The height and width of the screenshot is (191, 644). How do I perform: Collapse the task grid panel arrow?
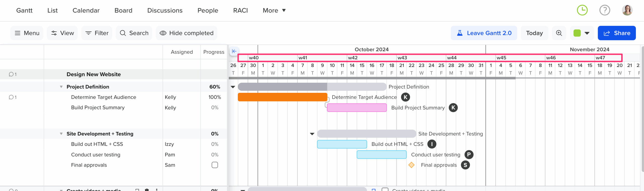(234, 51)
